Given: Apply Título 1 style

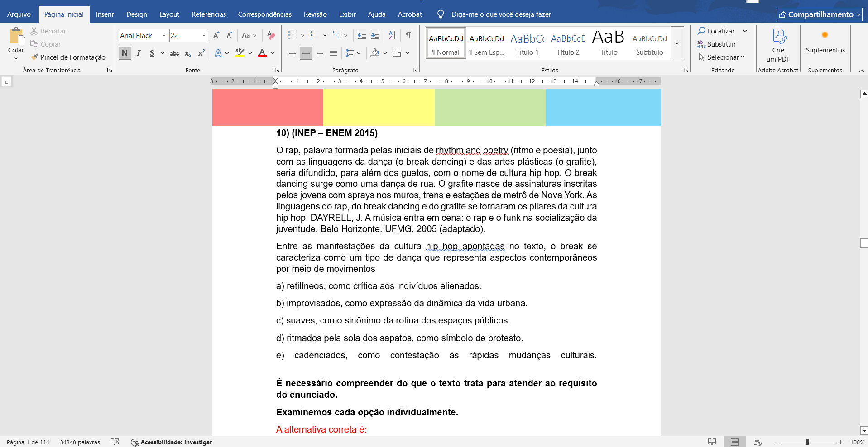Looking at the screenshot, I should 528,43.
